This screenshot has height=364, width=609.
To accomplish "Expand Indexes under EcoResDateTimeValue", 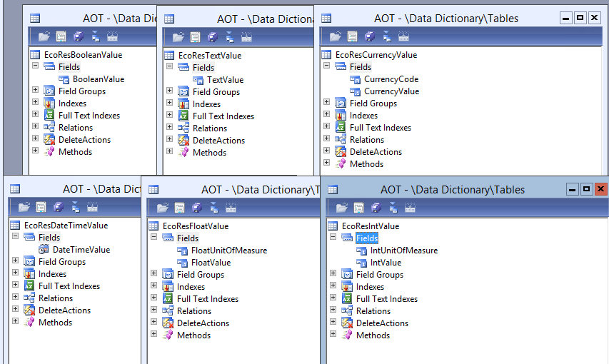I will pos(16,273).
